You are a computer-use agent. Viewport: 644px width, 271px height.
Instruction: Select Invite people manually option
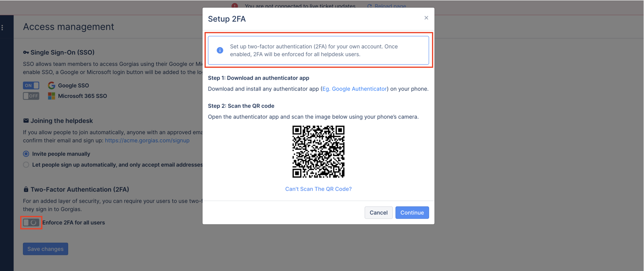point(26,154)
